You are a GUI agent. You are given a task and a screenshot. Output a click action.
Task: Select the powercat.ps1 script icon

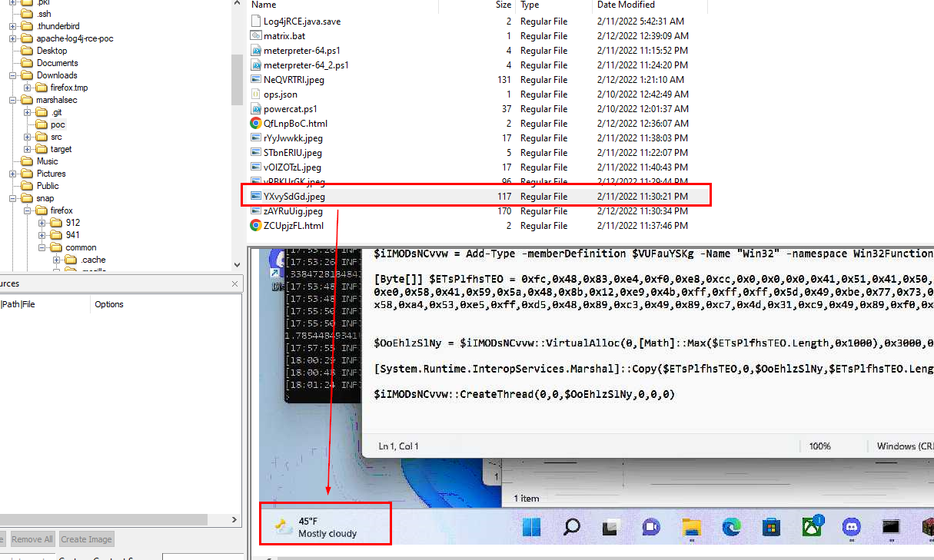point(256,109)
